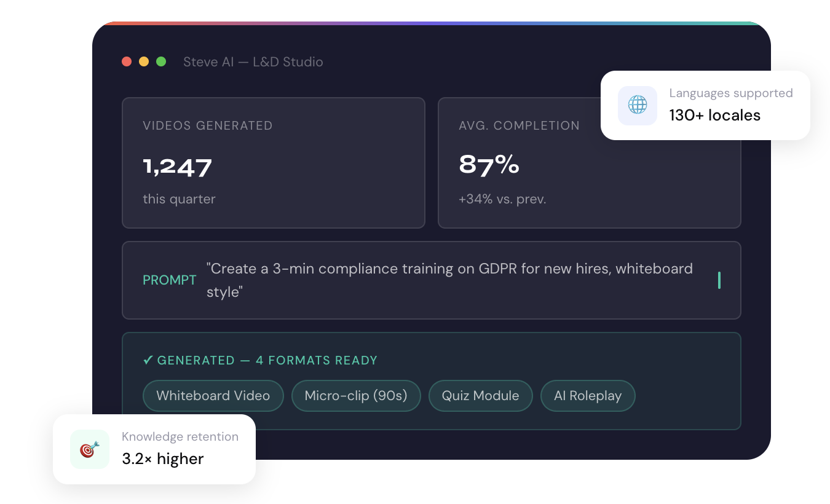Click the VIDEOS GENERATED heading

pyautogui.click(x=208, y=125)
